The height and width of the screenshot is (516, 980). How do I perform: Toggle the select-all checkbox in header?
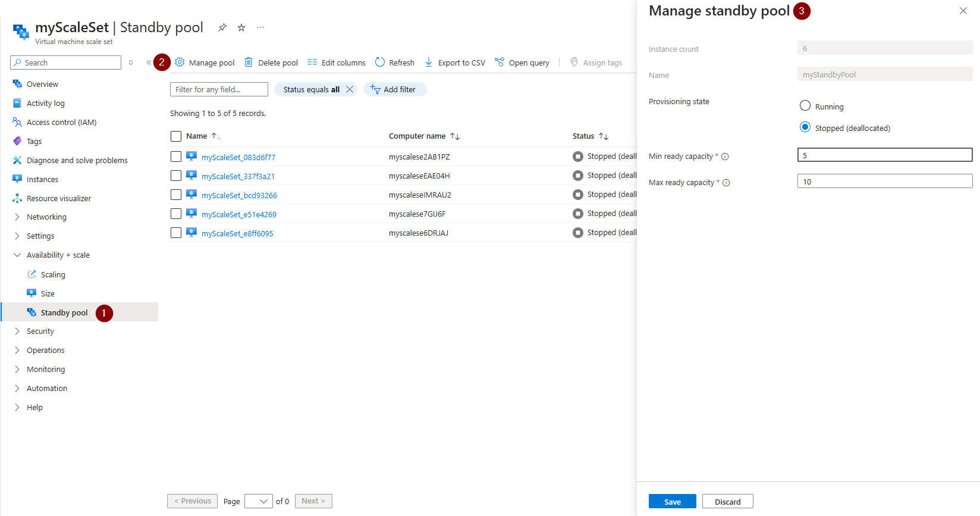176,136
